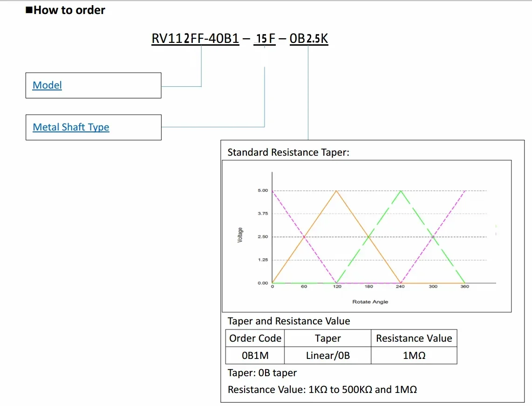Screen dimensions: 532x406
Task: Click the Linear/0B taper cell
Action: [x=327, y=356]
